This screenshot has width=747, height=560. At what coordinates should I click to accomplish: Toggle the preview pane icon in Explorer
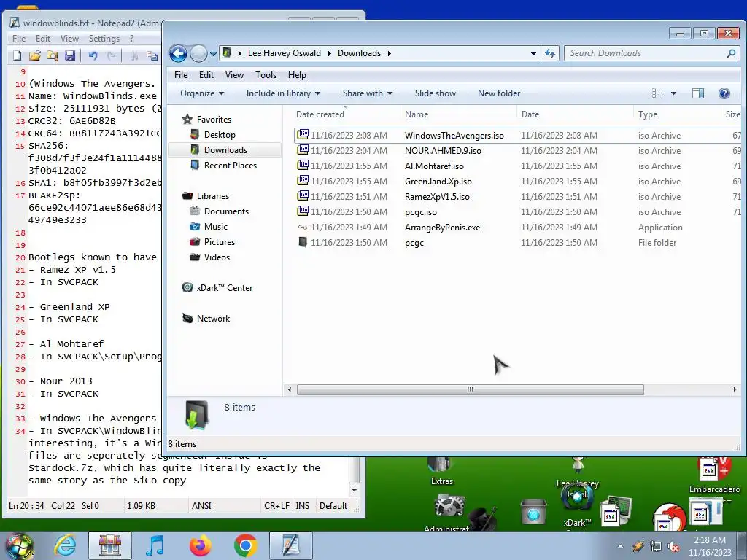(x=698, y=93)
